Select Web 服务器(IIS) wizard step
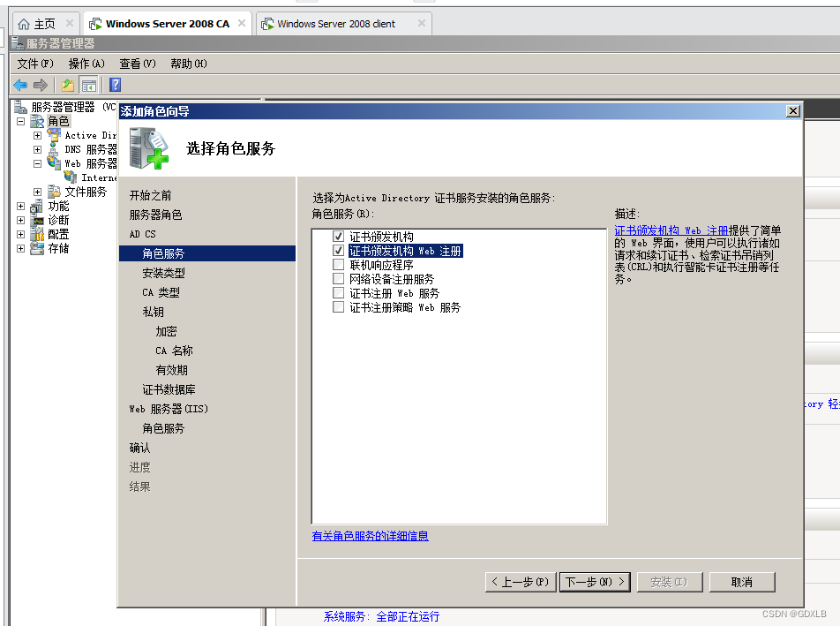 169,409
